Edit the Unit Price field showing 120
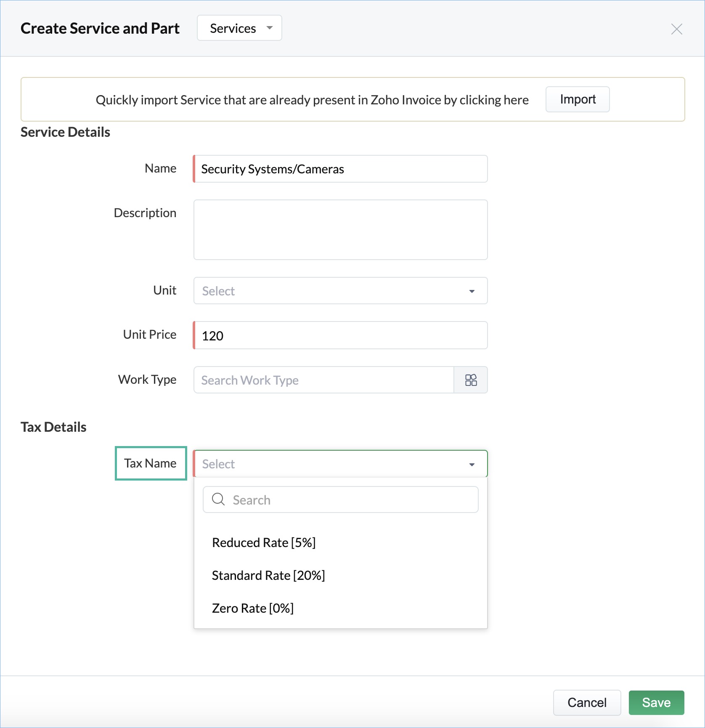This screenshot has width=705, height=728. (340, 335)
